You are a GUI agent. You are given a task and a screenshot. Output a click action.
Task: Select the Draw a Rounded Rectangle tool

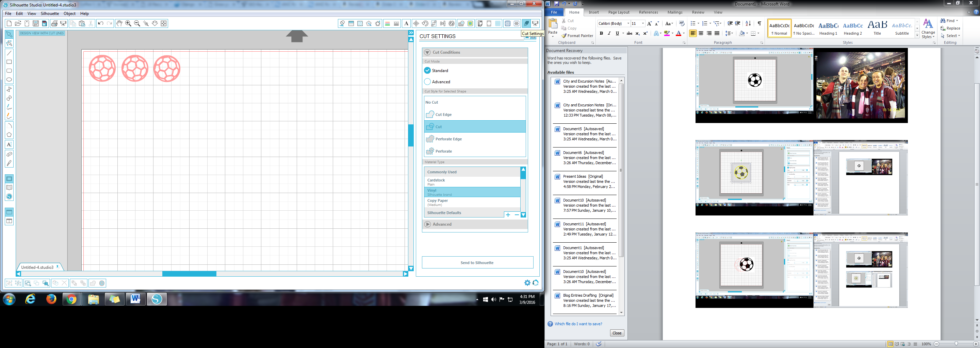9,71
